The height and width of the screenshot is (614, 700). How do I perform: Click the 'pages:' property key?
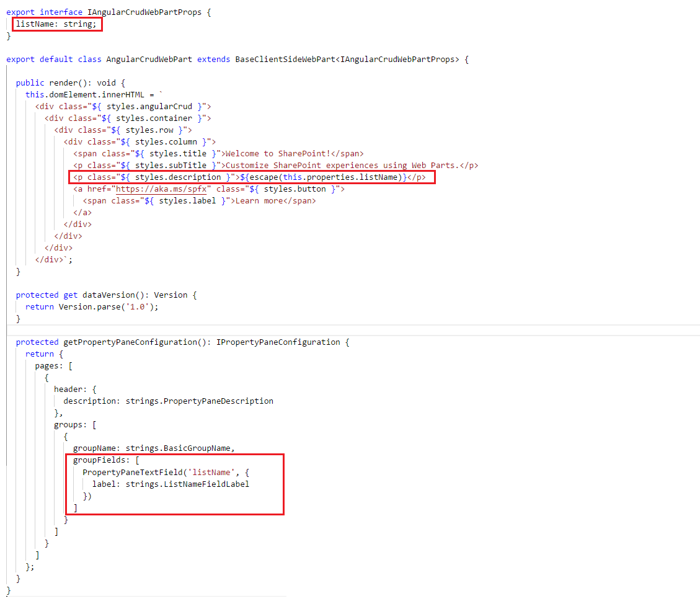click(x=48, y=365)
